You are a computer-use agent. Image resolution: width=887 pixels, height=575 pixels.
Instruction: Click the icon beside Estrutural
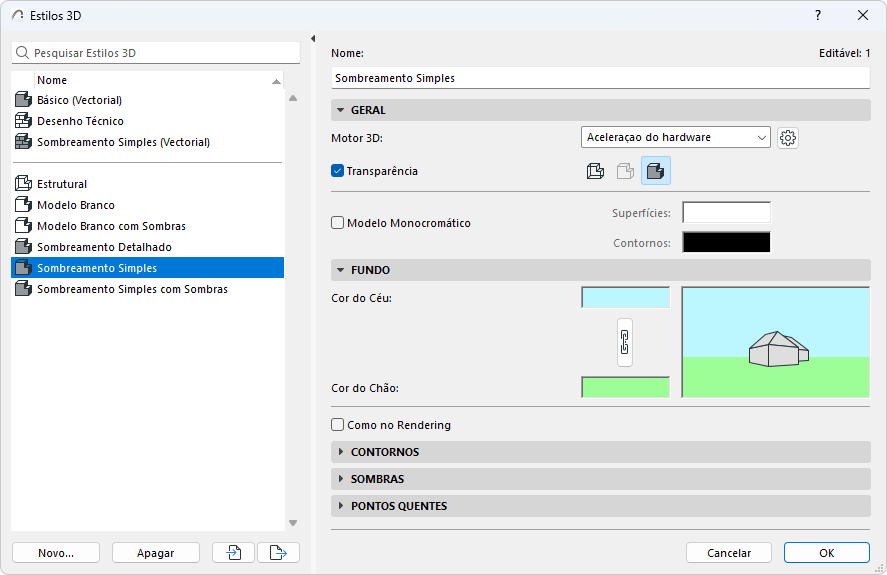click(23, 183)
